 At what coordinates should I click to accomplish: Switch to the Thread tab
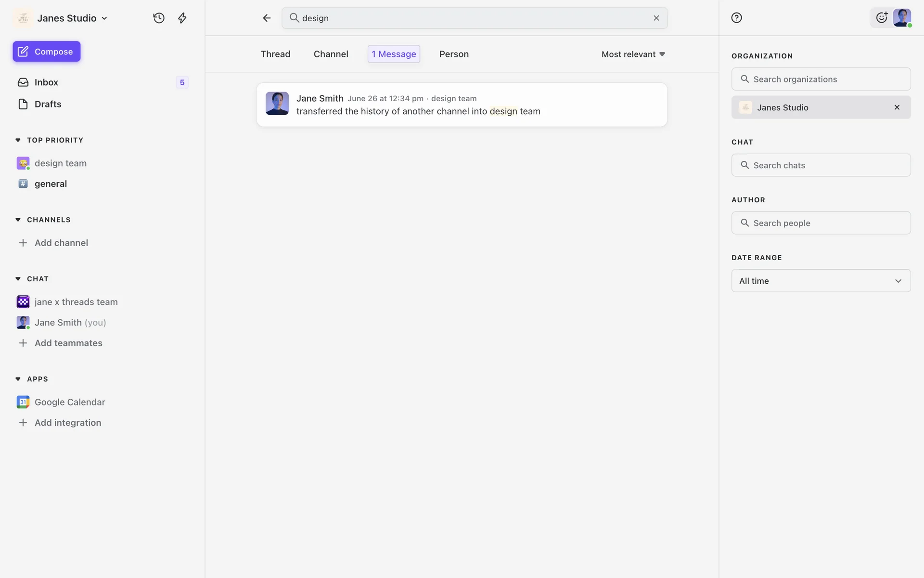point(275,54)
